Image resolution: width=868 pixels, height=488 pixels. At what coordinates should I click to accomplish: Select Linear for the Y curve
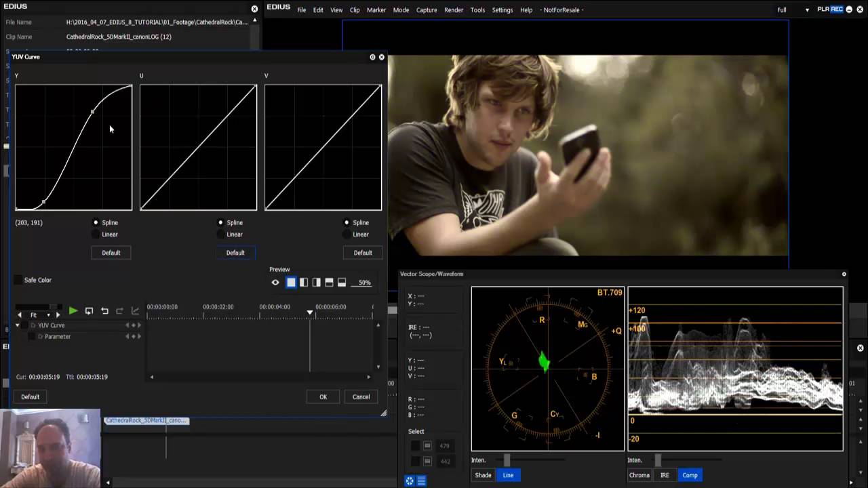pos(96,235)
